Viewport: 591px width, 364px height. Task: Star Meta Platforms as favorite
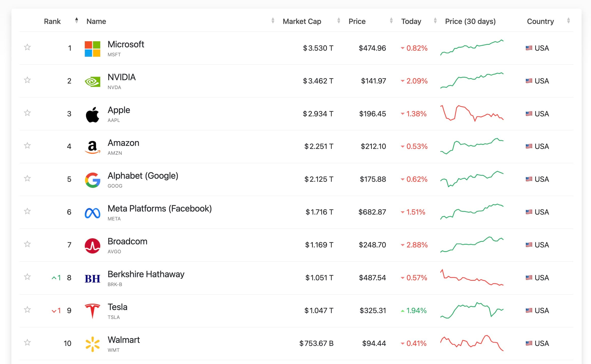tap(27, 211)
